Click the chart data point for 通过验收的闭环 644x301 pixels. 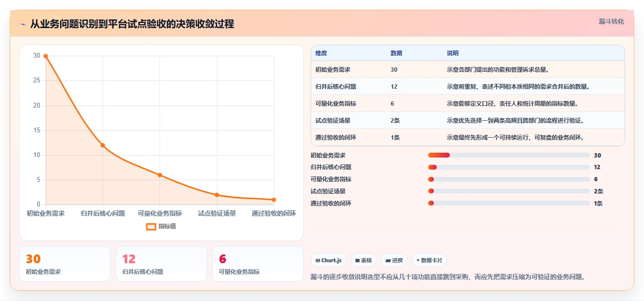(274, 200)
